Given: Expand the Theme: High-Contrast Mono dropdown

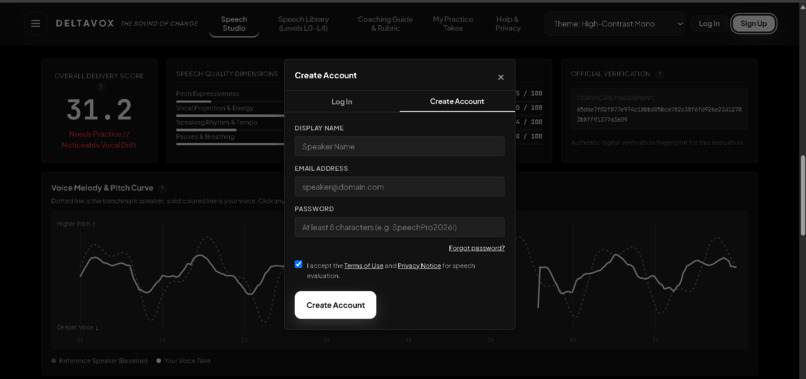Looking at the screenshot, I should [x=614, y=24].
